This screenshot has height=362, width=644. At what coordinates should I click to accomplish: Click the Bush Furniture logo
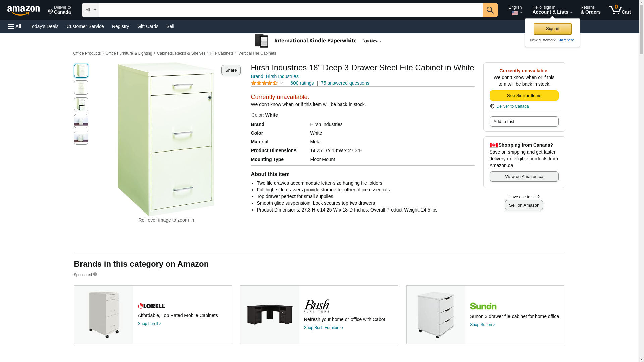point(316,306)
